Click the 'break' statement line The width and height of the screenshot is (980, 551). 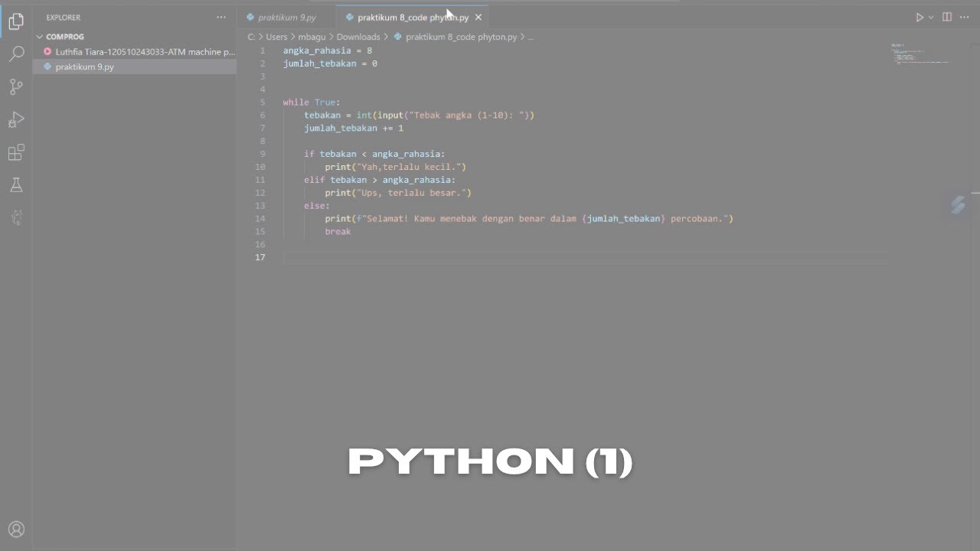338,231
